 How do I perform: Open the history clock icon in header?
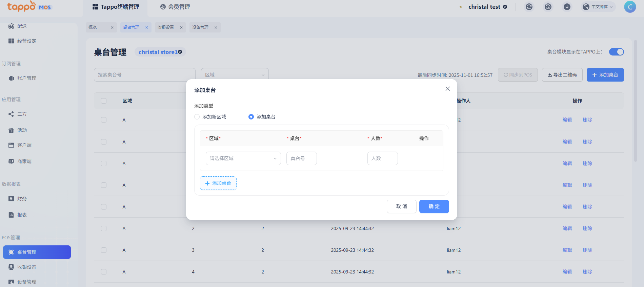click(548, 7)
